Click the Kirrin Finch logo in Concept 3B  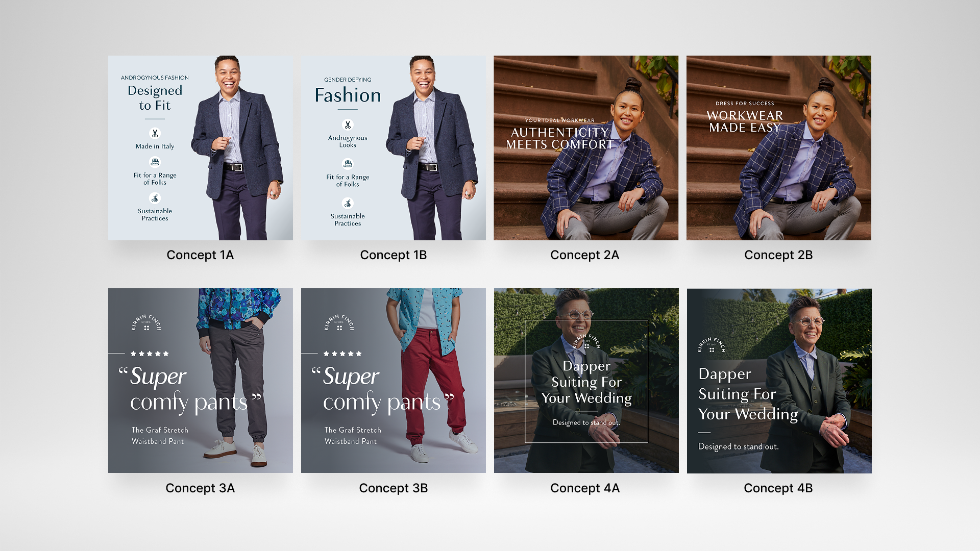(339, 323)
